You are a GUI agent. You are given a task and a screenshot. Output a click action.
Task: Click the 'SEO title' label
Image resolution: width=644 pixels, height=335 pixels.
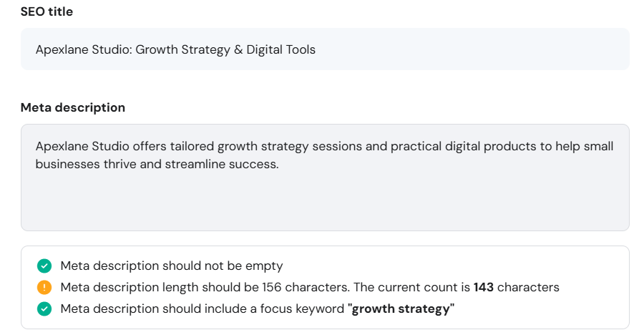pyautogui.click(x=47, y=11)
